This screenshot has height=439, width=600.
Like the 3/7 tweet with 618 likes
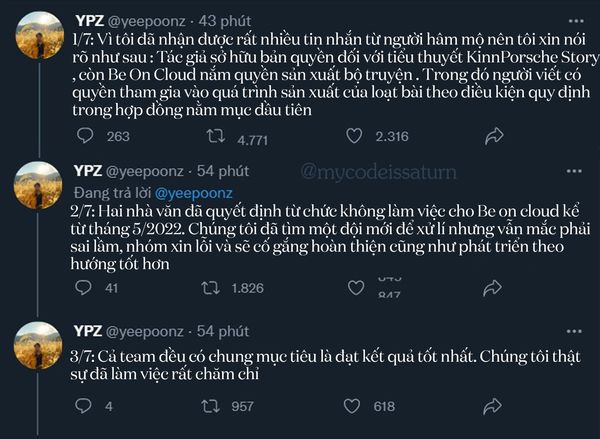355,407
